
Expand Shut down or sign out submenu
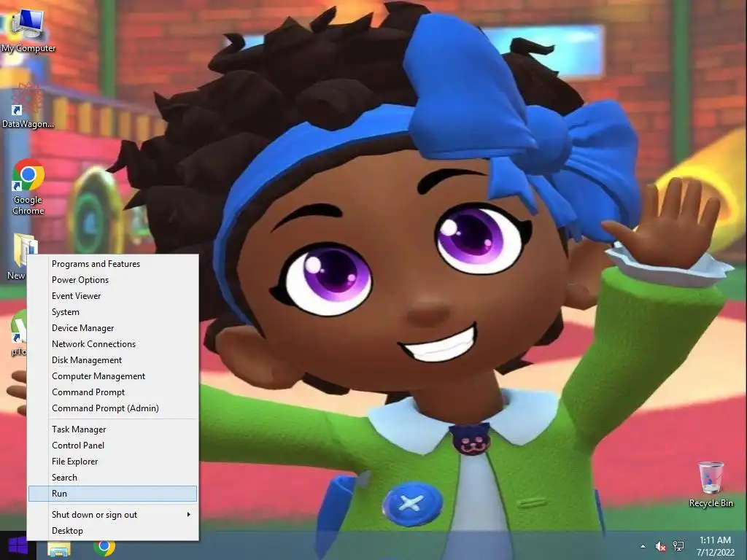pyautogui.click(x=112, y=515)
